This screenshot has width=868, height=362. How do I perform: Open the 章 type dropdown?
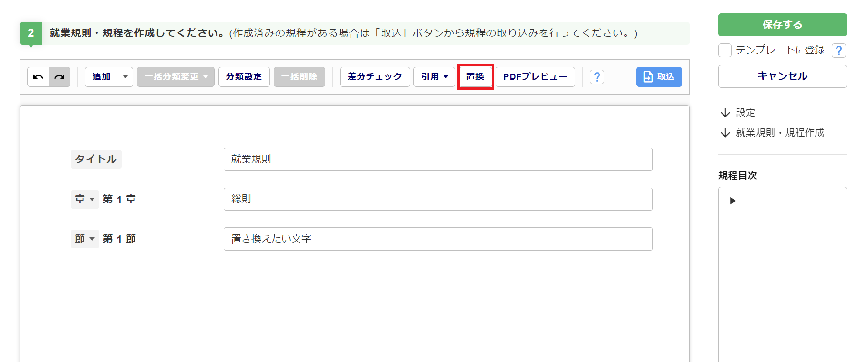click(x=84, y=199)
